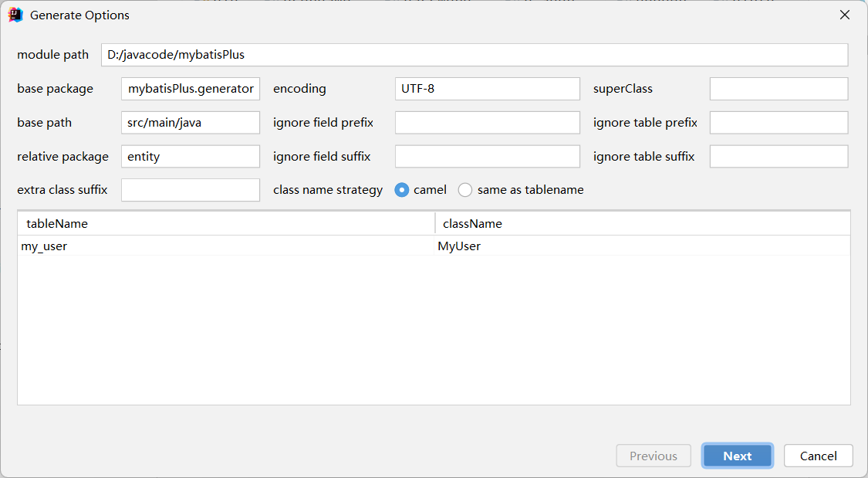The image size is (868, 478).
Task: Click the 'superClass' label
Action: [623, 89]
